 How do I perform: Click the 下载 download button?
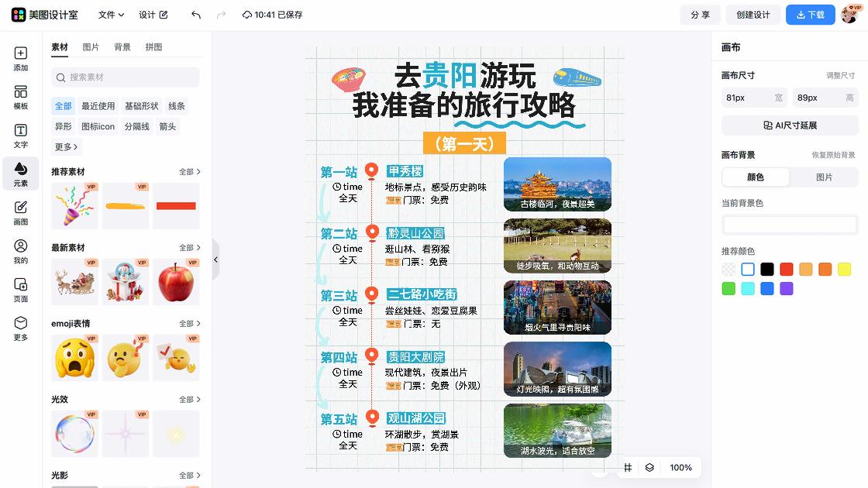[810, 14]
